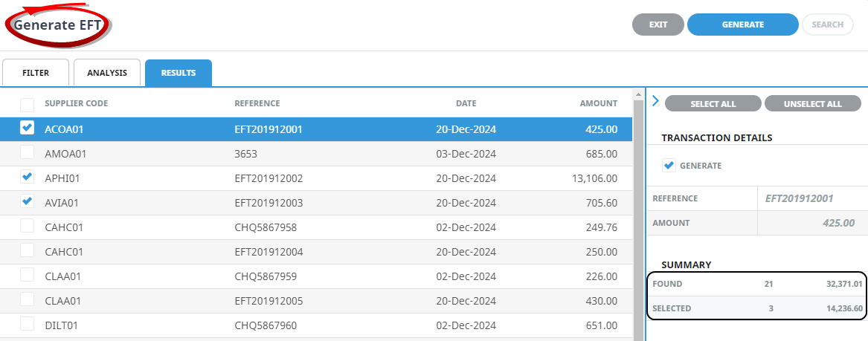Screen dimensions: 868x341
Task: Select the Results tab
Action: 179,73
